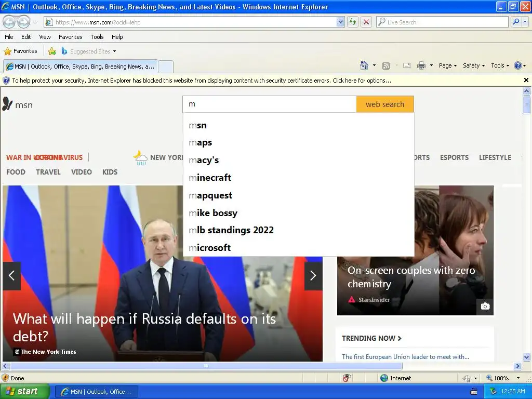Open recent pages dropdown beside Forward button
This screenshot has width=532, height=399.
tap(35, 22)
